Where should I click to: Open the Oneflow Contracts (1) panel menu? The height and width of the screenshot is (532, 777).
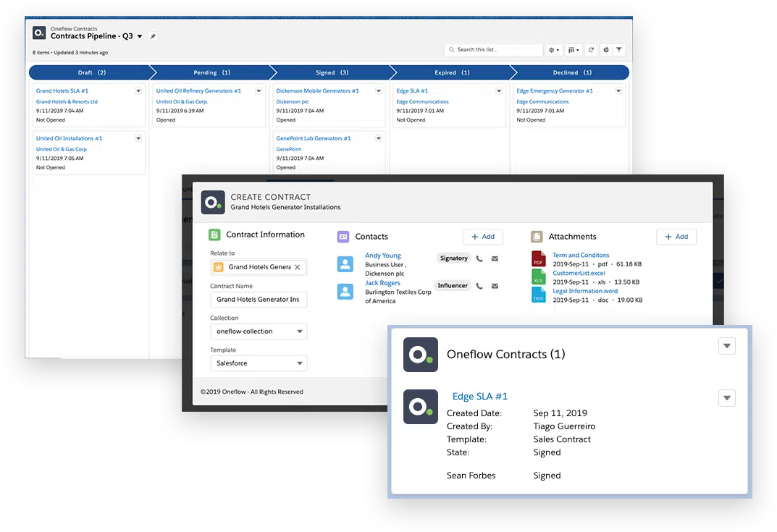727,346
